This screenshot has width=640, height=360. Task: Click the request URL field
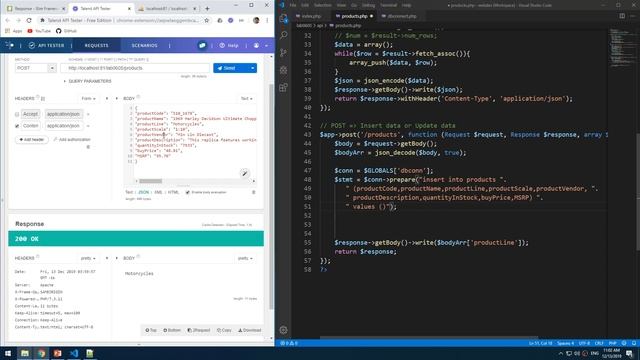pyautogui.click(x=135, y=68)
